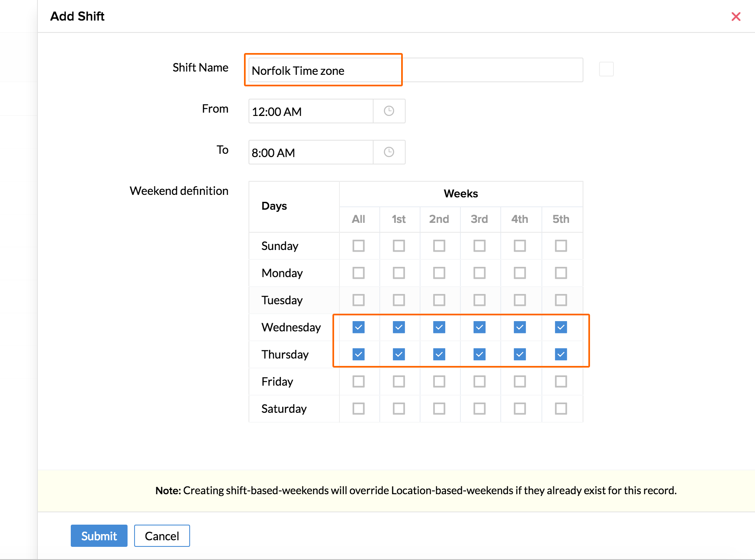
Task: Check the Saturday All weeks checkbox
Action: [358, 409]
